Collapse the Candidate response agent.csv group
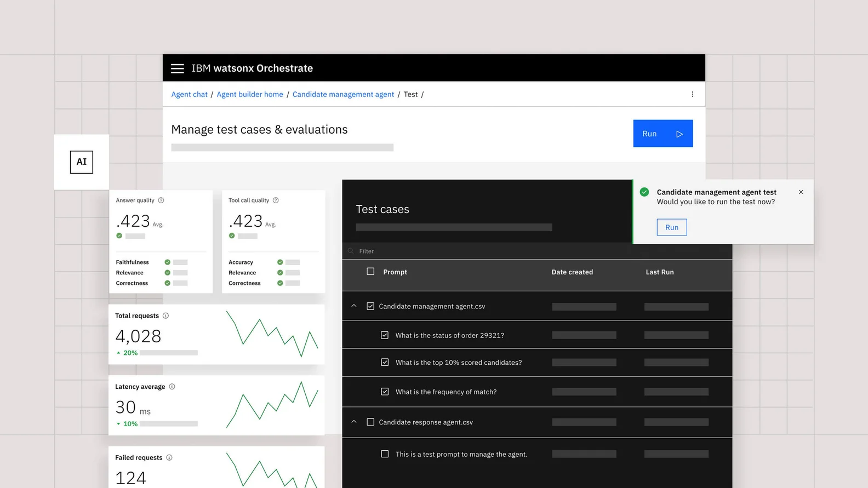 (x=354, y=422)
